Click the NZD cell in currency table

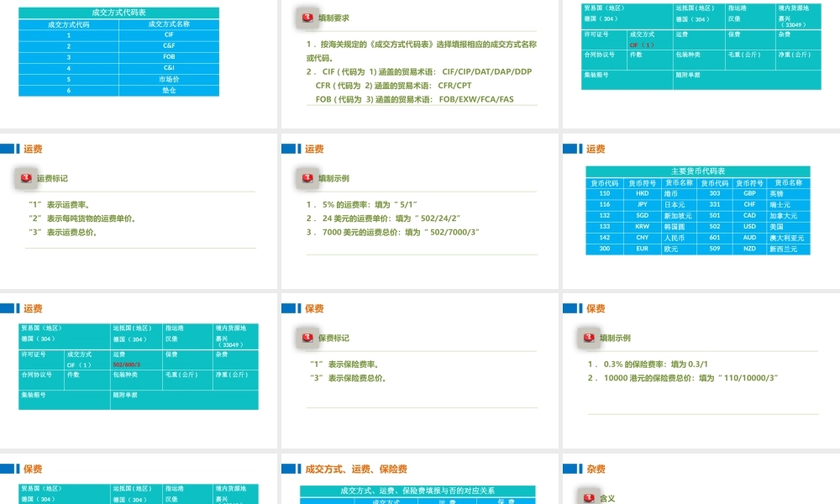(x=749, y=249)
